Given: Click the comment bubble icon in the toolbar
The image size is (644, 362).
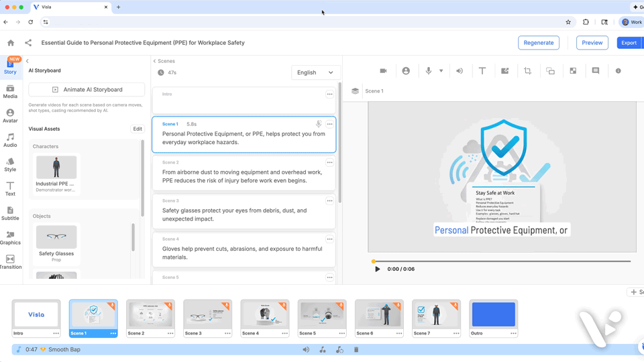Looking at the screenshot, I should (595, 71).
